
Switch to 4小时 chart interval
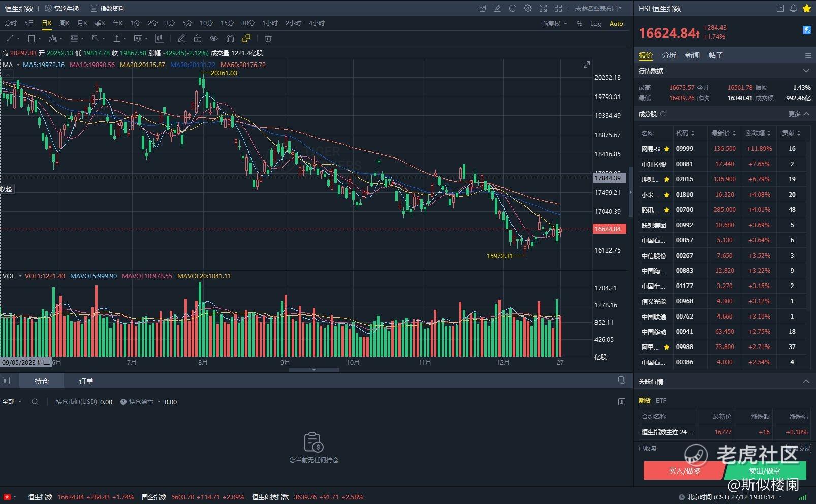[x=317, y=23]
